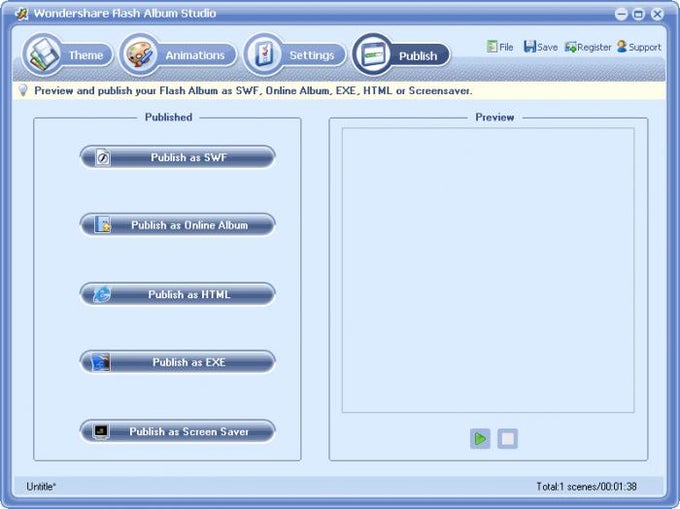Screen dimensions: 680x509
Task: Click the Publish as SWF button
Action: pyautogui.click(x=178, y=157)
